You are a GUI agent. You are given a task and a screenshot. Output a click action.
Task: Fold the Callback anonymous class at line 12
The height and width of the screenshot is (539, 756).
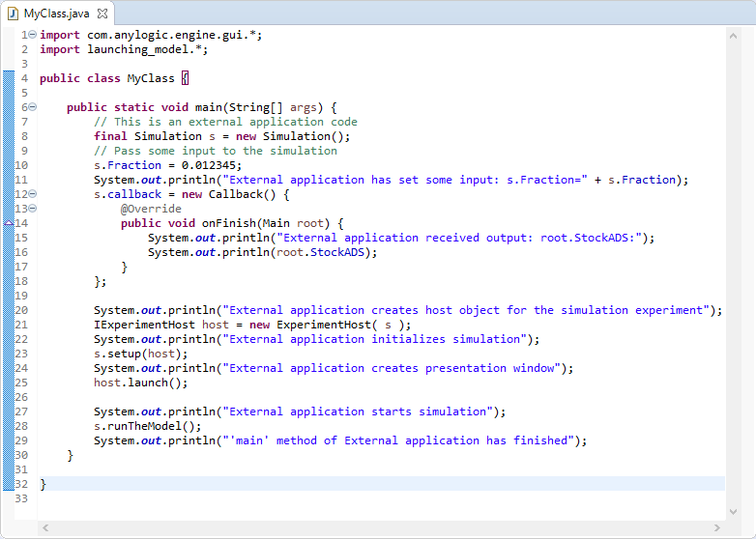click(x=32, y=194)
